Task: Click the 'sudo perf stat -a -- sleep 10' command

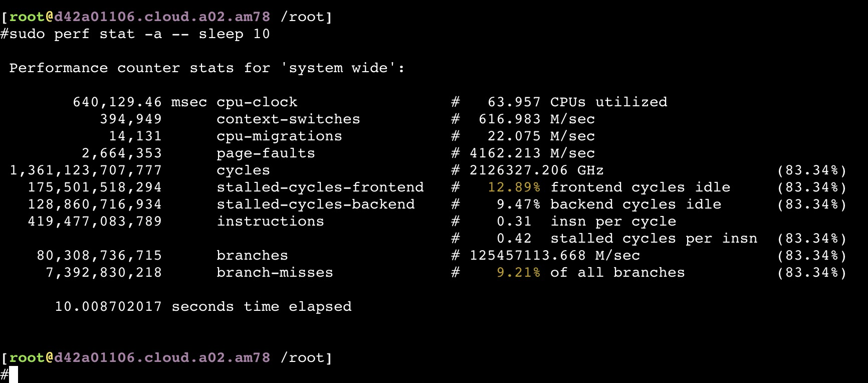Action: click(140, 34)
